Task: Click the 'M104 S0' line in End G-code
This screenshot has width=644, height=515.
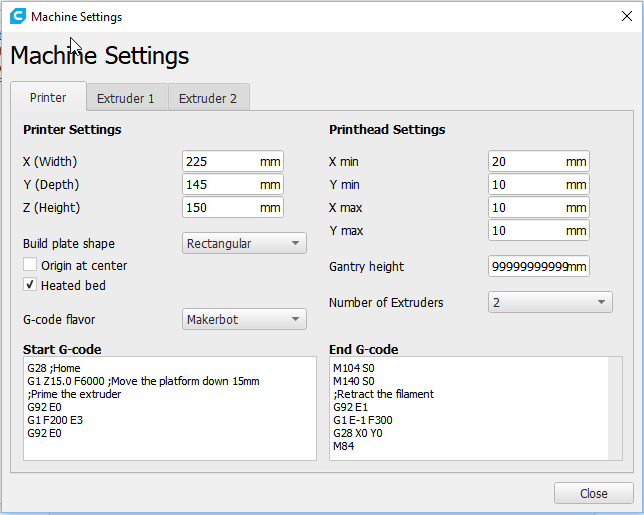Action: click(x=354, y=368)
